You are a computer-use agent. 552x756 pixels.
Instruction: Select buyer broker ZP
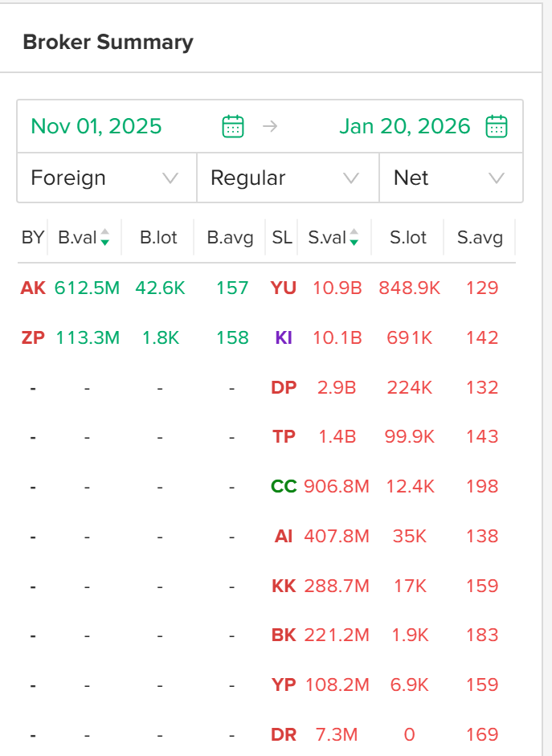point(33,337)
